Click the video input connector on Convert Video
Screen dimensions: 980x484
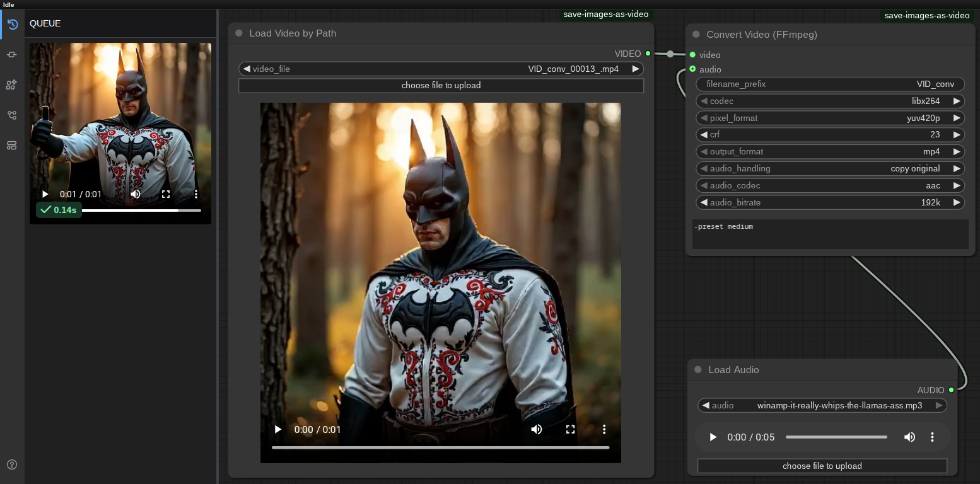pyautogui.click(x=693, y=55)
